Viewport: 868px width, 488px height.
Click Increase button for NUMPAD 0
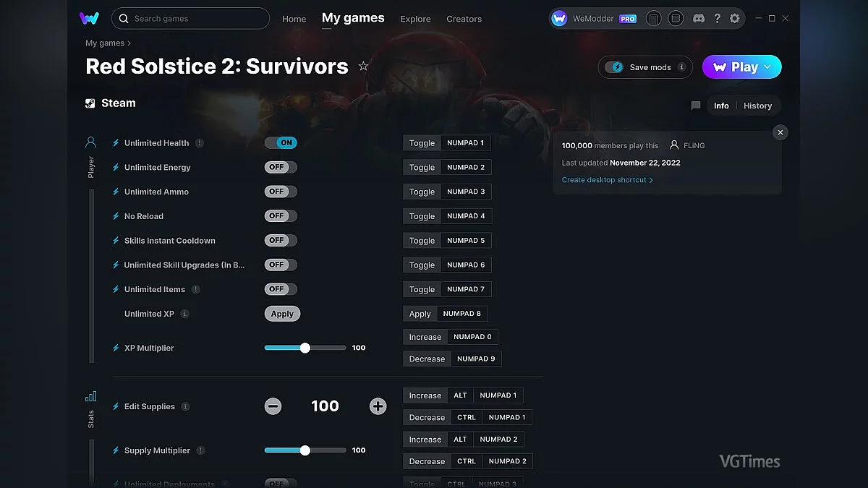[425, 337]
